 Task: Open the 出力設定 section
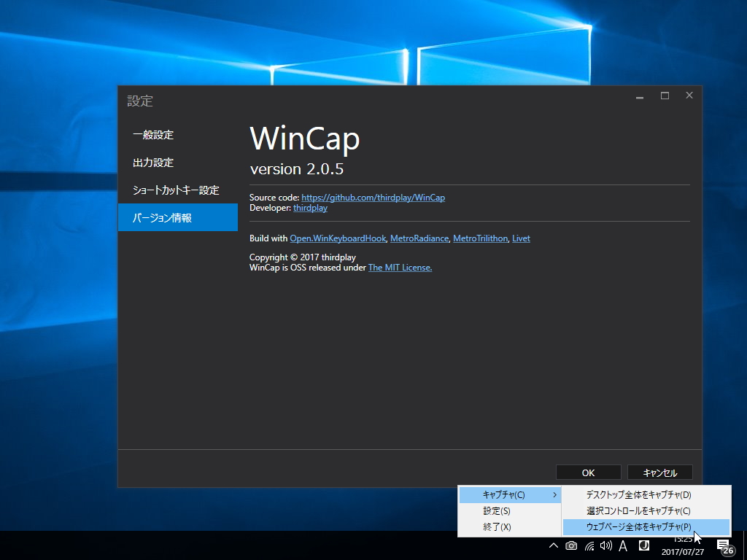[x=155, y=163]
